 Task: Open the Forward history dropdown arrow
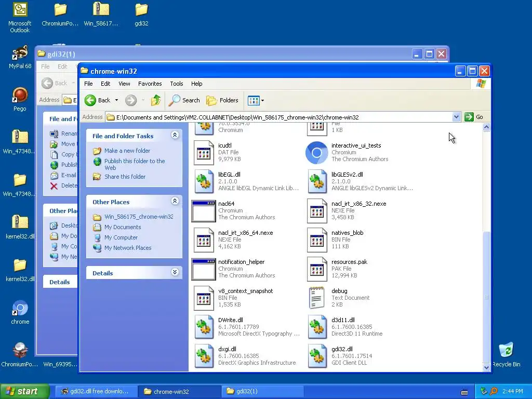(x=143, y=100)
